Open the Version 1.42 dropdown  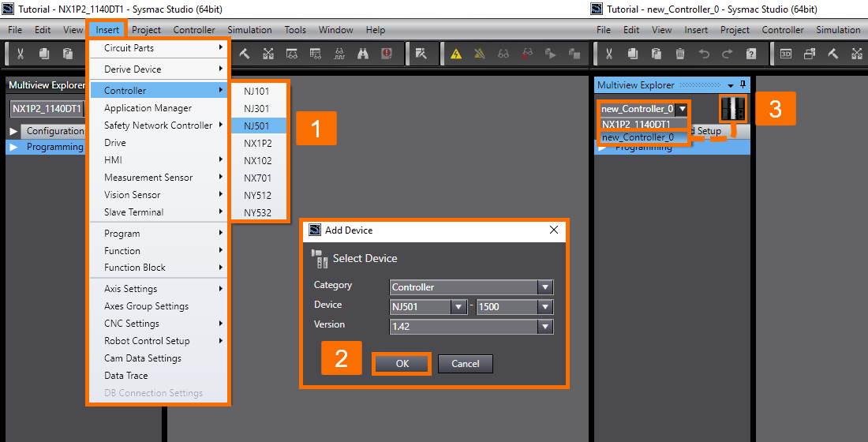545,327
